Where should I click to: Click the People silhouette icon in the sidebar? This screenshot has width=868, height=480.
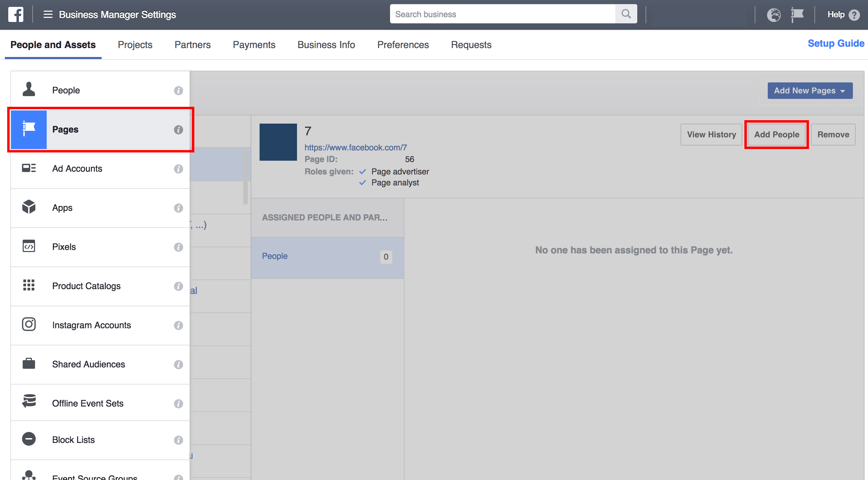(x=29, y=89)
